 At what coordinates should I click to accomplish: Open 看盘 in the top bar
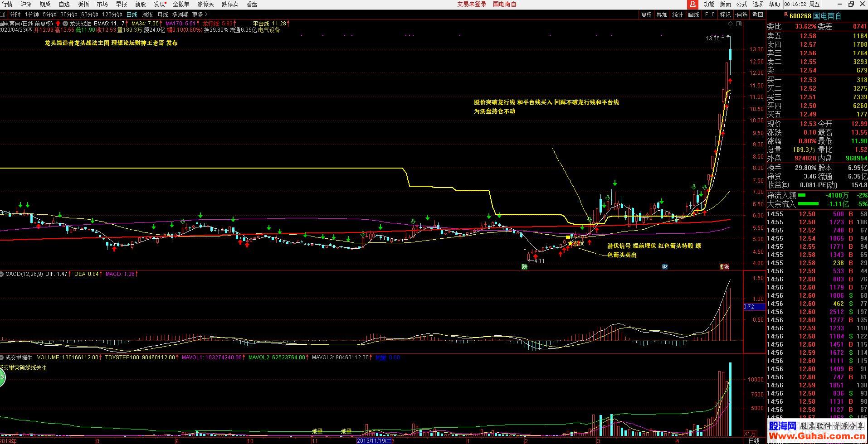coord(252,4)
